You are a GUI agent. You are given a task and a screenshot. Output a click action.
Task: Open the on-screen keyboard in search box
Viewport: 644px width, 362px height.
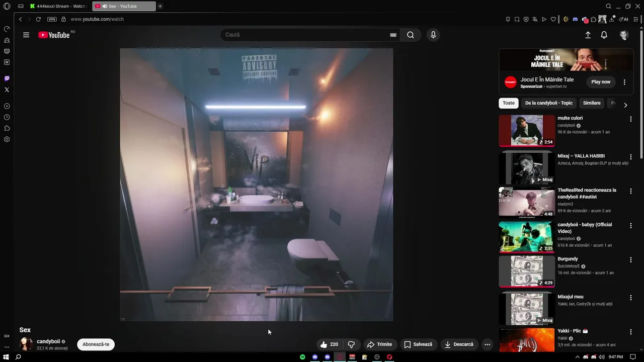(x=393, y=35)
